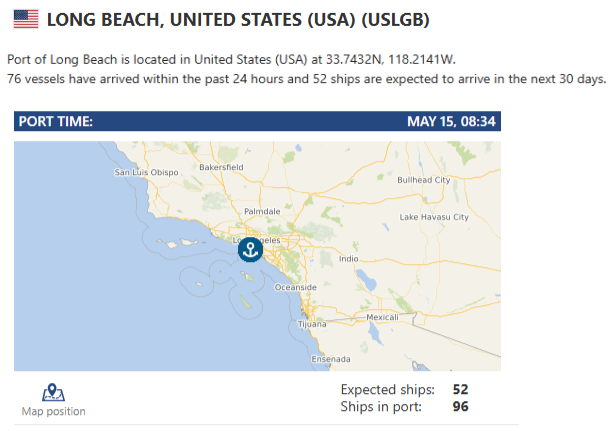608x431 pixels.
Task: Click the Mexicali label on the map
Action: (382, 317)
